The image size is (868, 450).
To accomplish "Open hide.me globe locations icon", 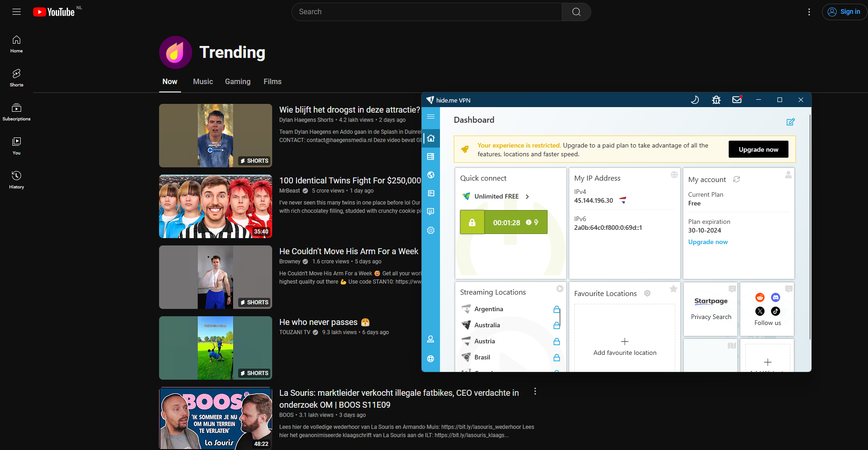I will (431, 175).
